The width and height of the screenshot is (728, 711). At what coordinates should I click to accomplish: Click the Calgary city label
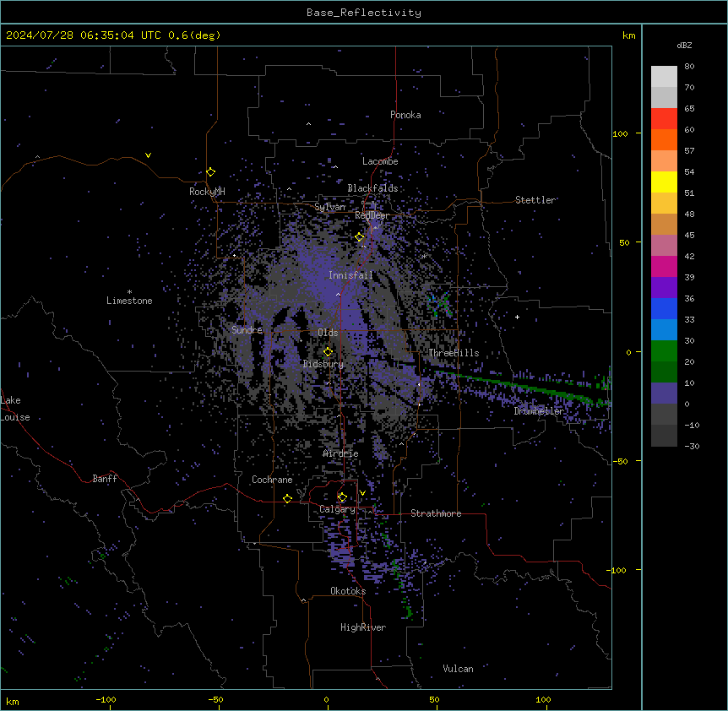coord(337,509)
